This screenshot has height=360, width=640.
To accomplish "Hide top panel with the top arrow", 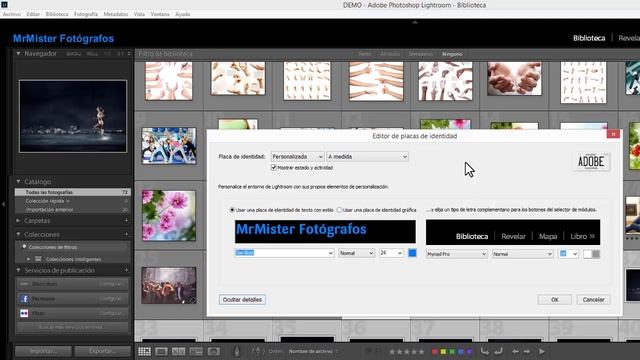I will point(415,22).
